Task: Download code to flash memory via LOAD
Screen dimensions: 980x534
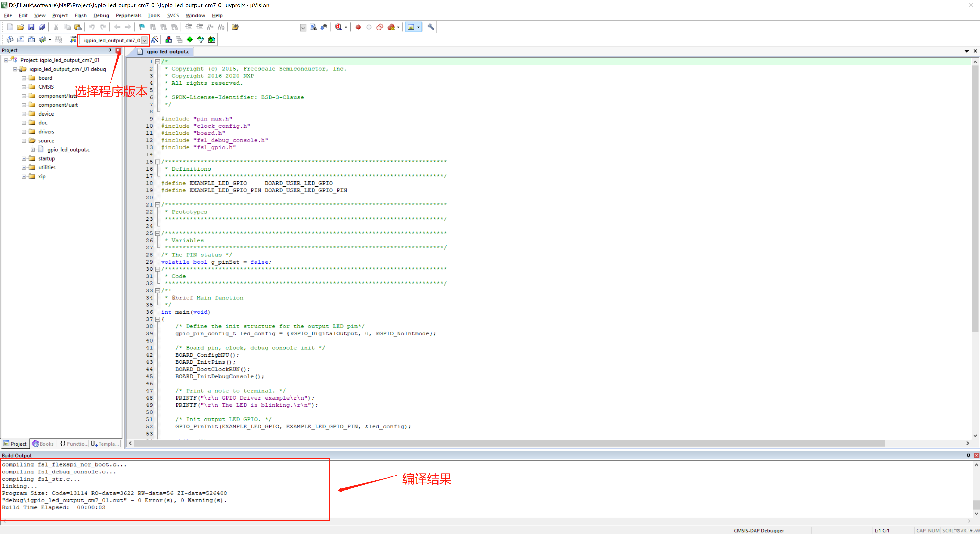Action: (x=73, y=39)
